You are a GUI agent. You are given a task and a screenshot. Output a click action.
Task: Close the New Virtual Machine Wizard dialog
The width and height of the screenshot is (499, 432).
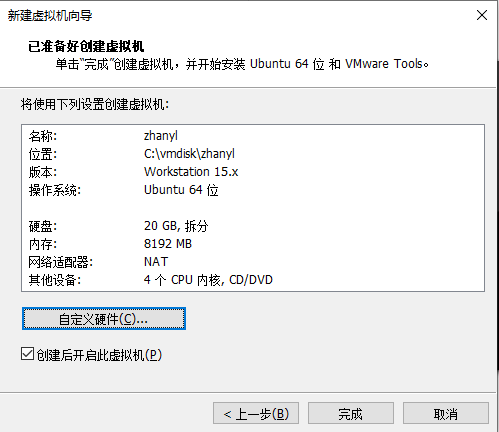482,15
